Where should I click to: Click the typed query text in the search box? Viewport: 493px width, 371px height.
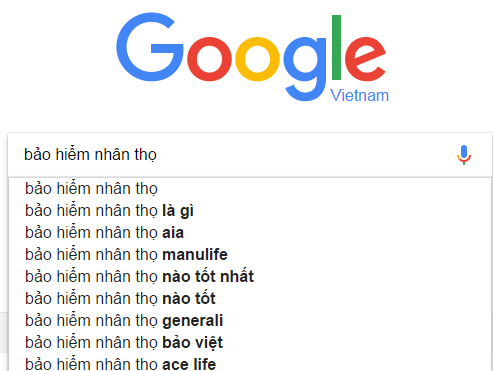[90, 155]
